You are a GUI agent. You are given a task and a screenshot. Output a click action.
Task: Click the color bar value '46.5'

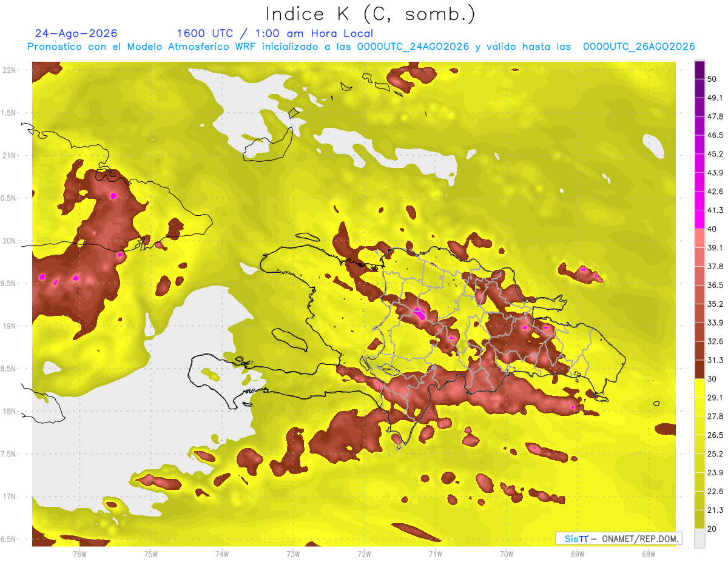click(x=715, y=135)
